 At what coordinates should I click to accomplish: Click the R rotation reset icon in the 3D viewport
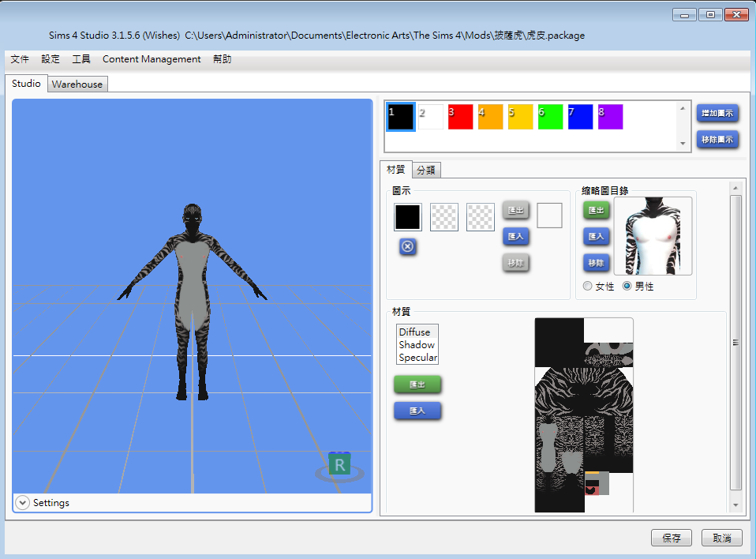(x=339, y=464)
